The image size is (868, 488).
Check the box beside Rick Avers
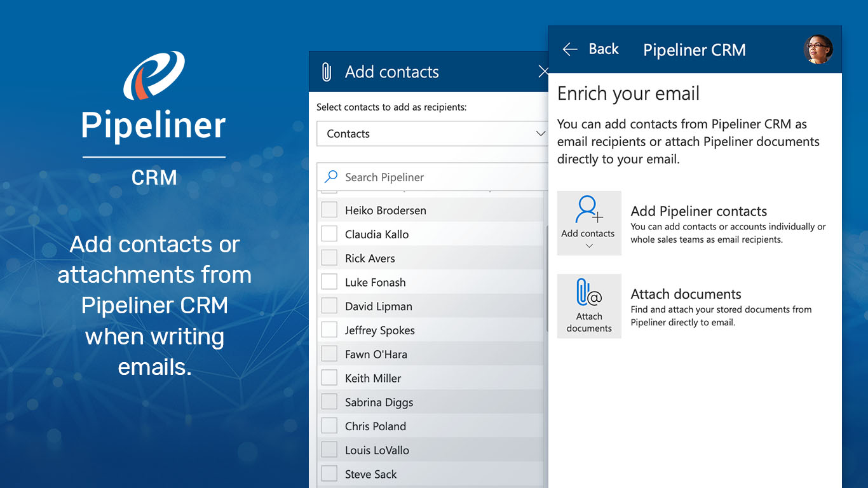coord(329,258)
